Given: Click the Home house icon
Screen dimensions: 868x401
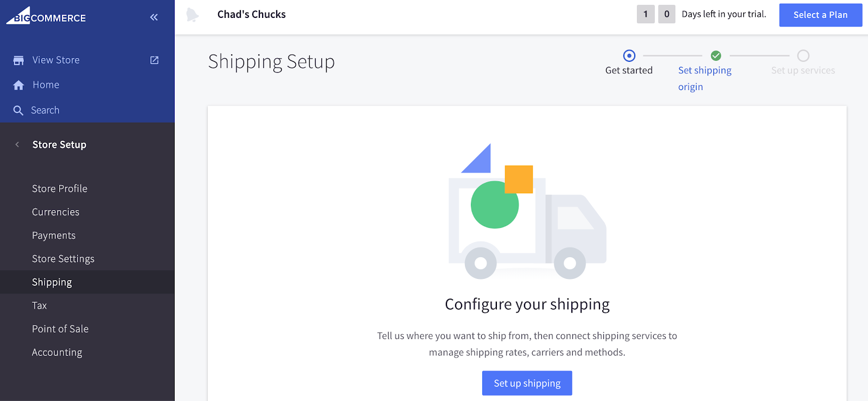Looking at the screenshot, I should [18, 85].
